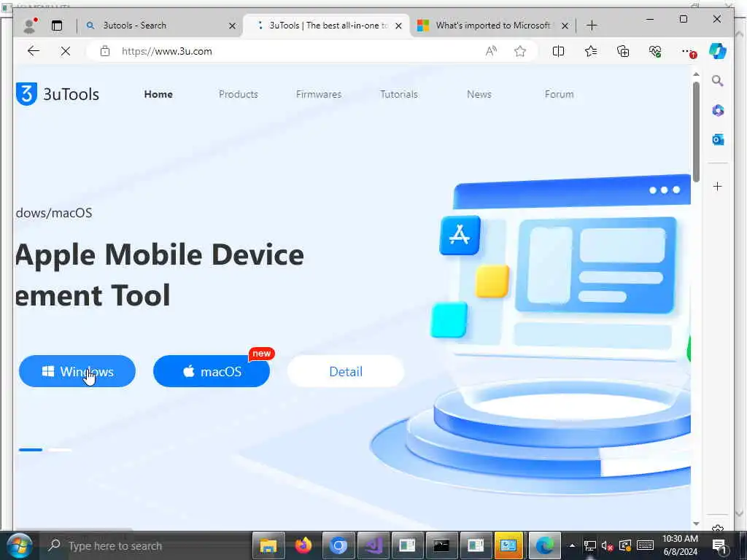
Task: Open Products menu on 3uTools site
Action: point(239,94)
